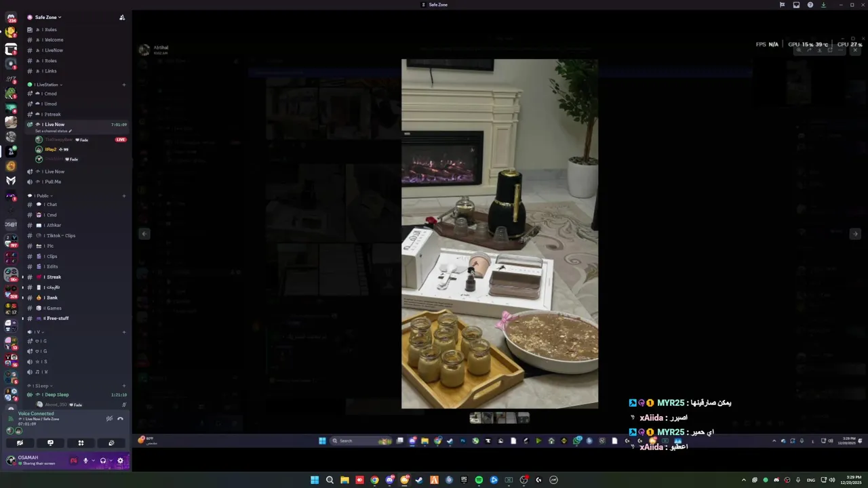Screen dimensions: 868x488
Task: Open Windows Start button on bottom taskbar
Action: click(x=315, y=480)
